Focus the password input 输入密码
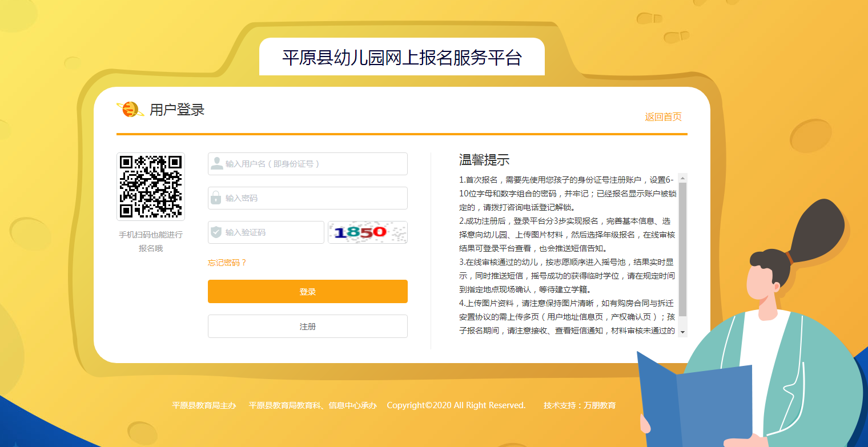The height and width of the screenshot is (447, 868). click(308, 198)
